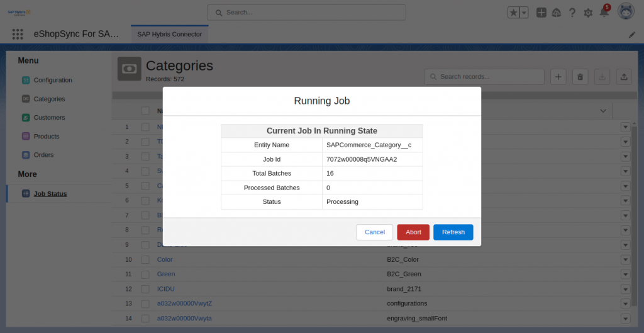644x333 pixels.
Task: Click the engraving_smallFont cell
Action: click(417, 319)
